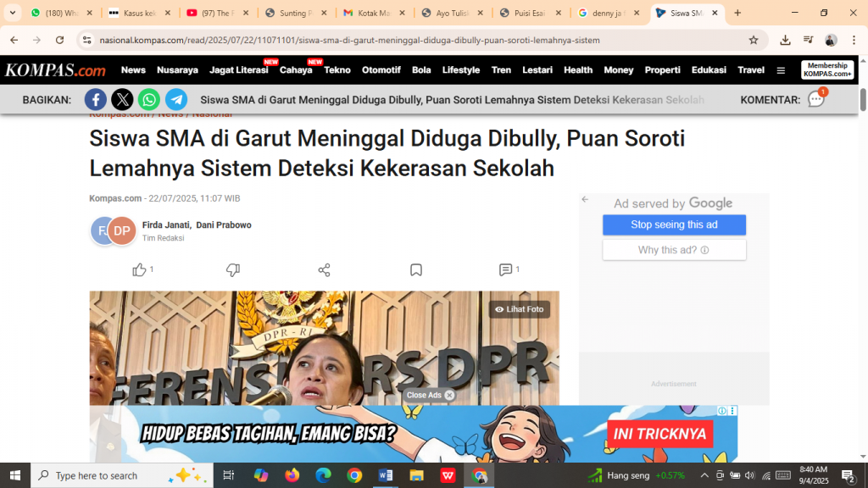868x488 pixels.
Task: Open comments icon below the byline
Action: pyautogui.click(x=506, y=269)
